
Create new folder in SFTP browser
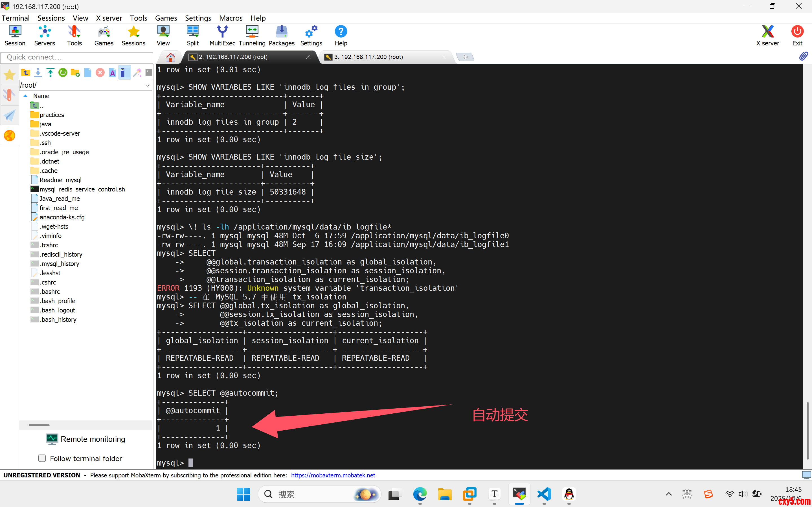(75, 73)
